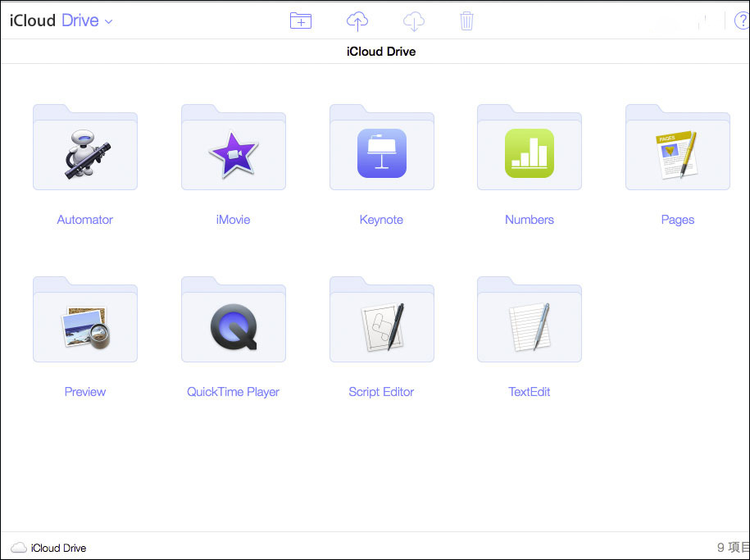This screenshot has width=750, height=560.
Task: Click the iCloud Drive logo text at top left
Action: click(55, 20)
